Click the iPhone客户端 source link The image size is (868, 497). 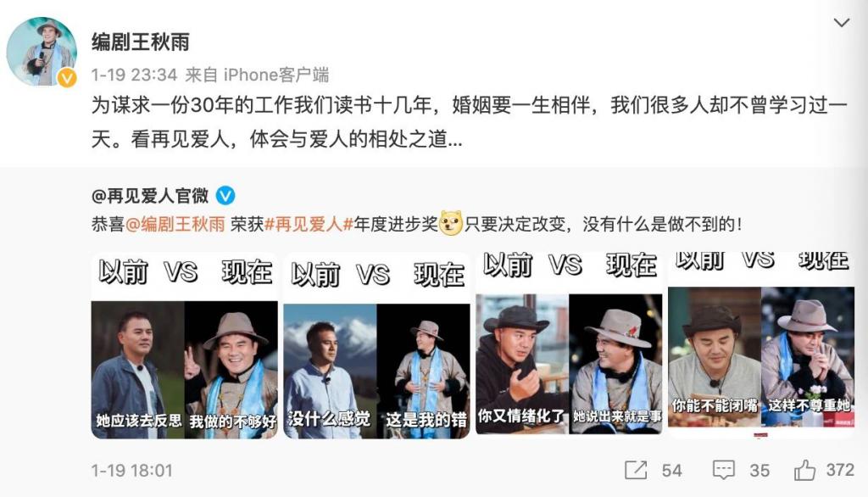coord(276,75)
